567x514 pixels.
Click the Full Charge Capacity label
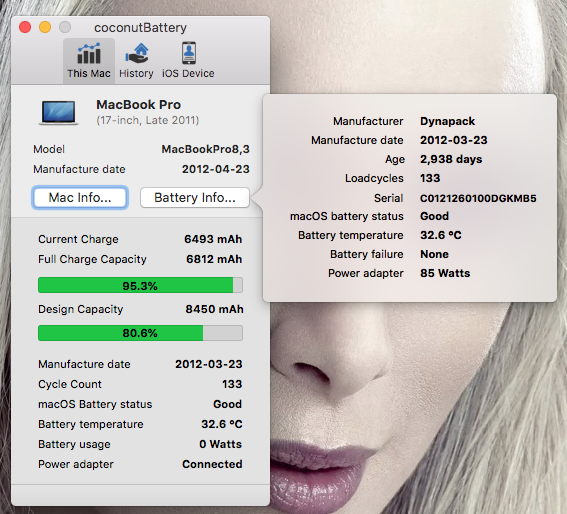[x=92, y=259]
